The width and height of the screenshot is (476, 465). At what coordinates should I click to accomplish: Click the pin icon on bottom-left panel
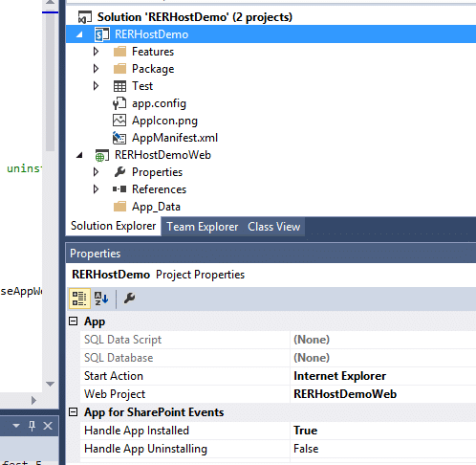coord(32,426)
